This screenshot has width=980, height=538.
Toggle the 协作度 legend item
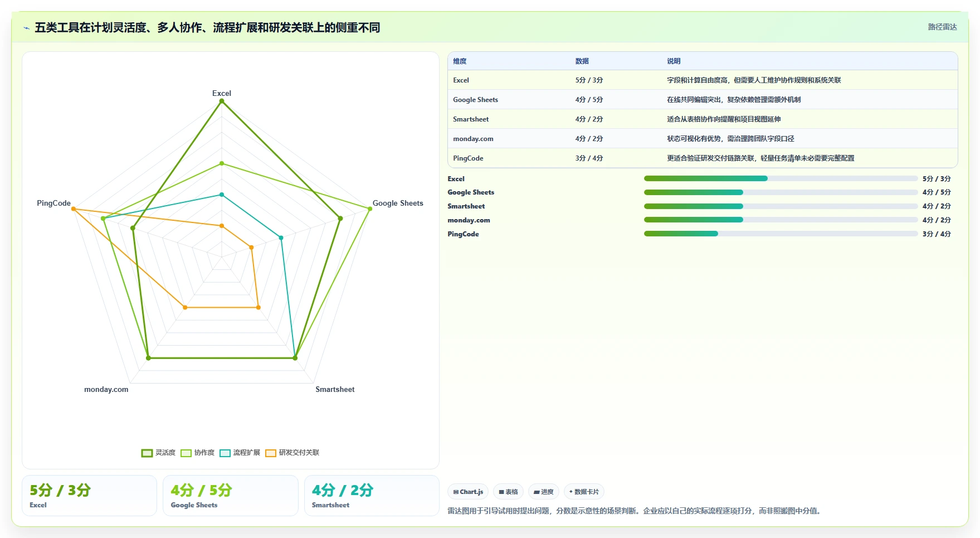[x=197, y=453]
